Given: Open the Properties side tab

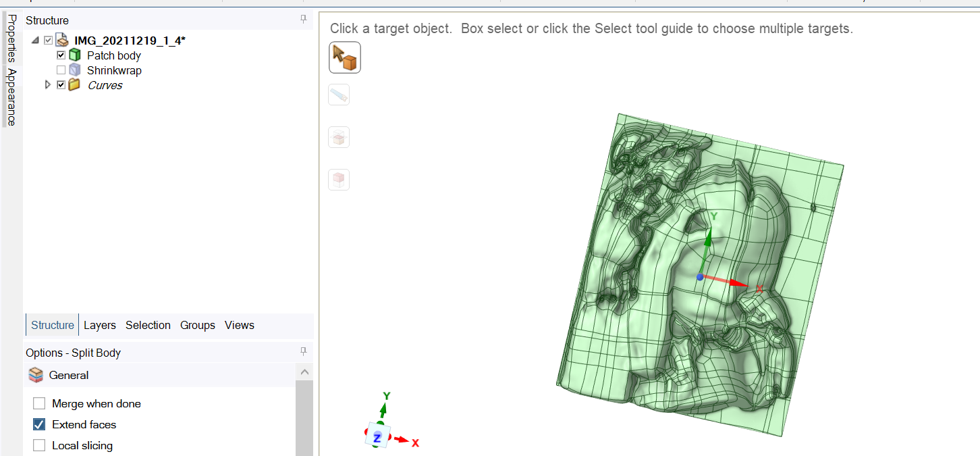Looking at the screenshot, I should (x=11, y=38).
